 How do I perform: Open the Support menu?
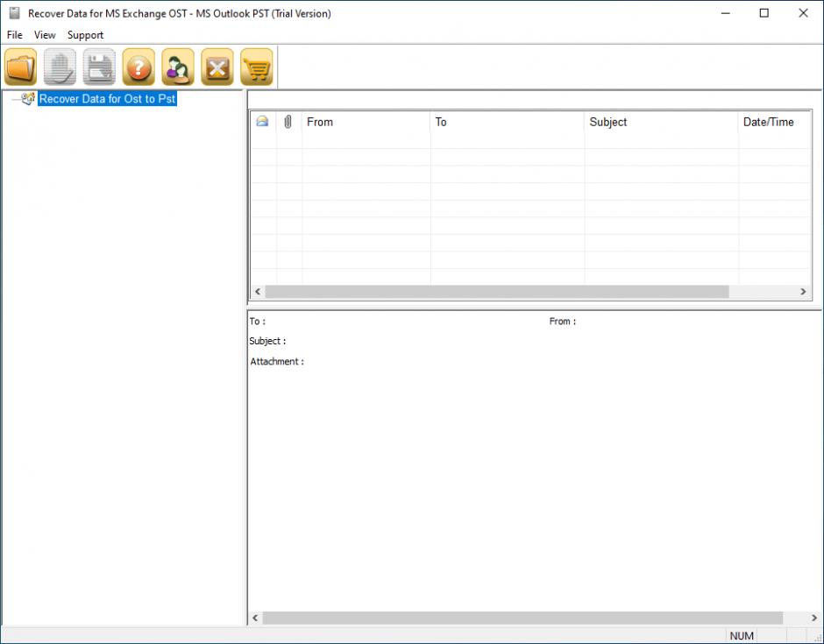(85, 35)
